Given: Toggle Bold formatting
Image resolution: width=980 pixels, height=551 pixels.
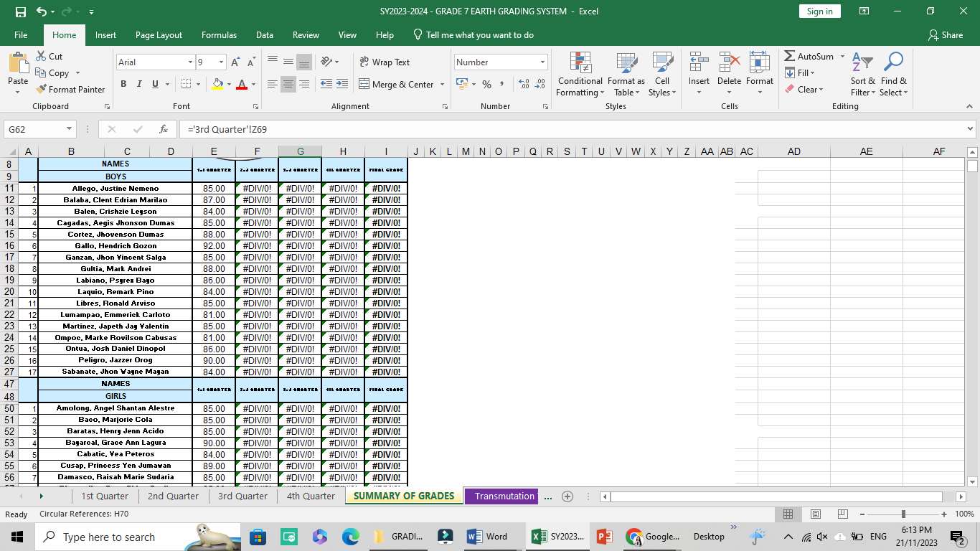Looking at the screenshot, I should [123, 84].
